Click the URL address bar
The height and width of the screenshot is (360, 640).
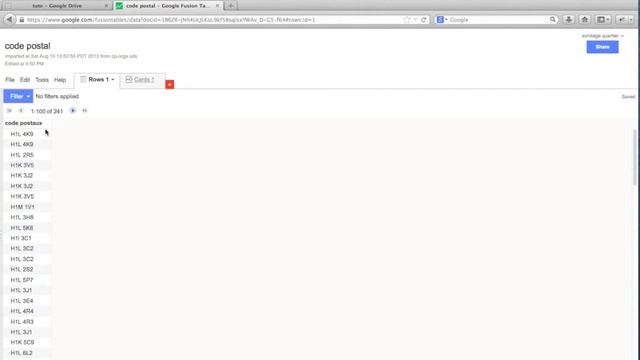click(212, 20)
